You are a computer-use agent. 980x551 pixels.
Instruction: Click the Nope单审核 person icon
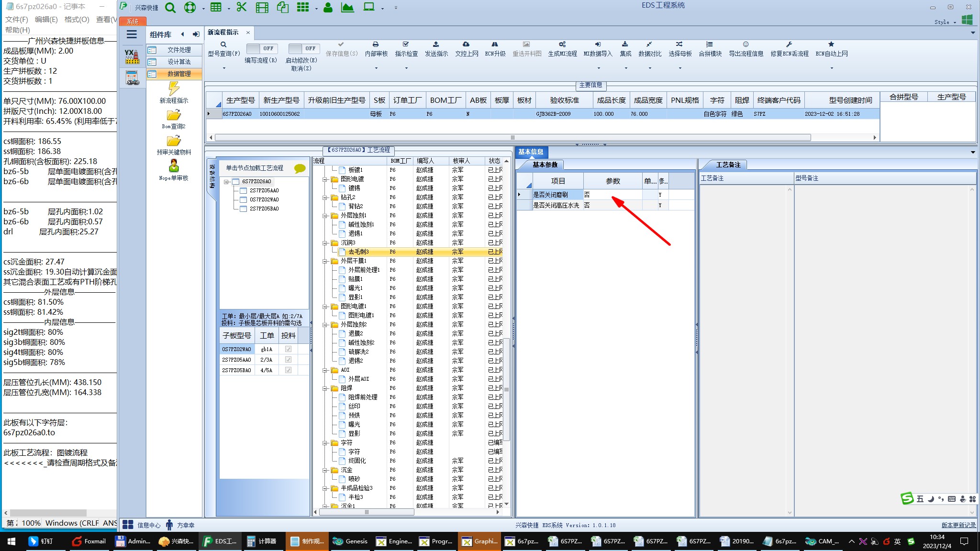tap(174, 166)
